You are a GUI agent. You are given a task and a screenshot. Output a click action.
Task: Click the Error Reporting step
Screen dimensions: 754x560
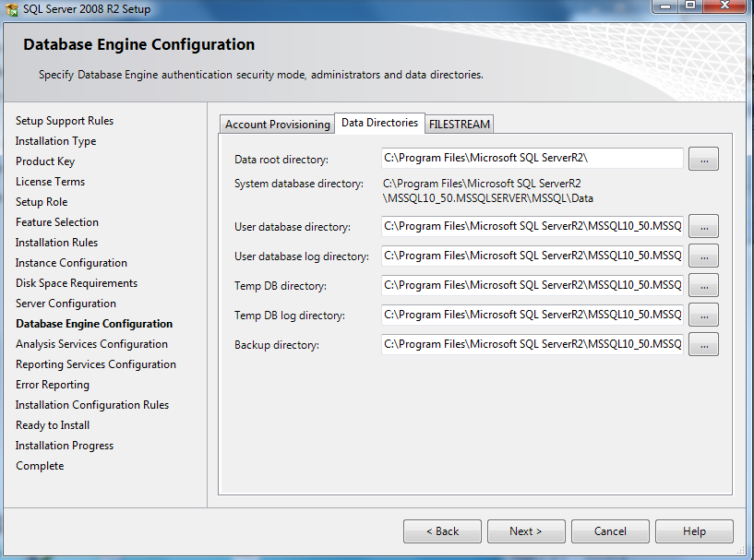[x=53, y=385]
